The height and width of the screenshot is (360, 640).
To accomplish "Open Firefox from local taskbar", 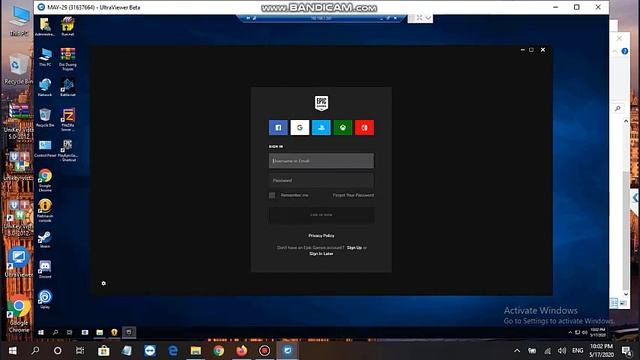I will (242, 351).
